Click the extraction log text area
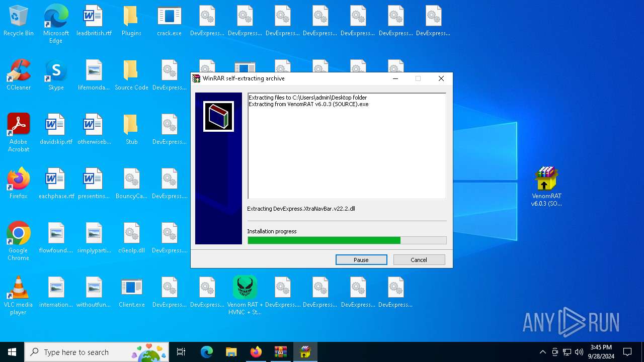 click(347, 146)
